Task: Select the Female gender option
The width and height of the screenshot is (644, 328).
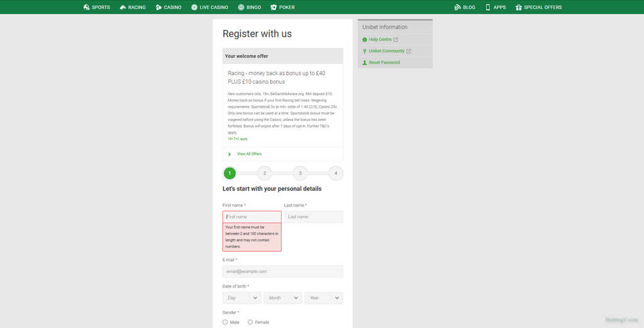Action: (x=250, y=322)
